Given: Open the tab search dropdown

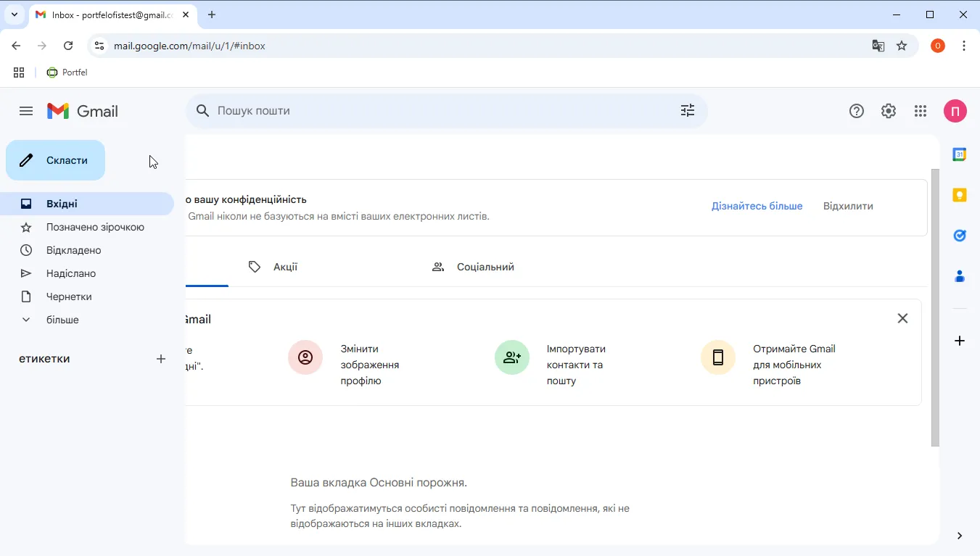Looking at the screenshot, I should point(14,14).
